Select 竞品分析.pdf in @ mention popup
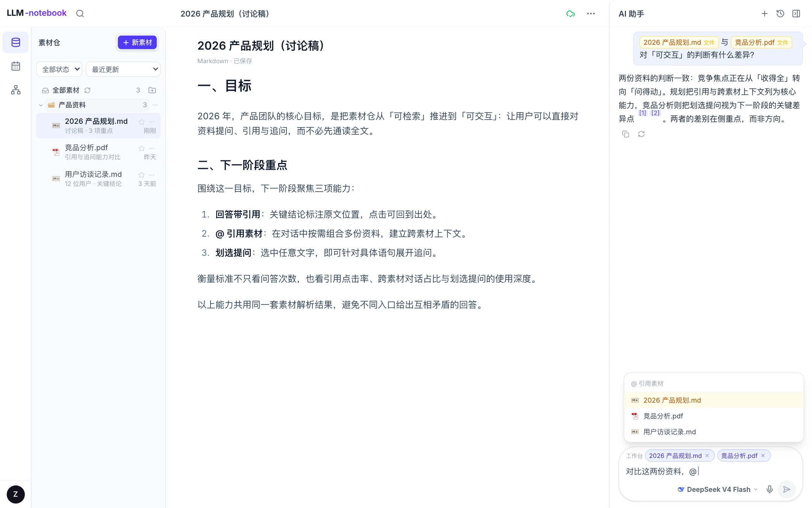812x508 pixels. pos(714,416)
